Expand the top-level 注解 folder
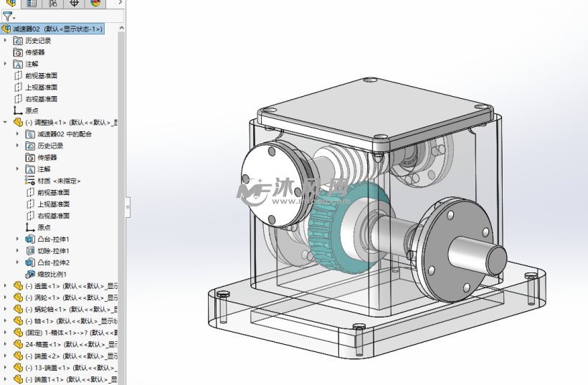 pyautogui.click(x=5, y=64)
